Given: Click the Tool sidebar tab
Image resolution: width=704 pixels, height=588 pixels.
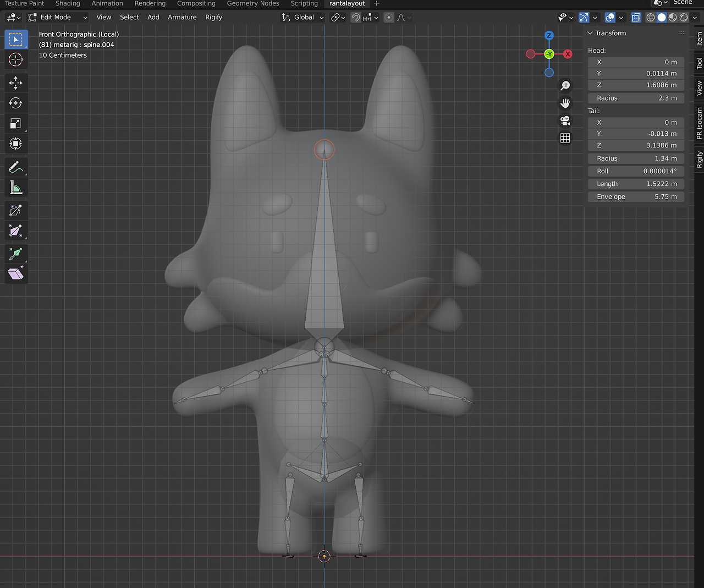Looking at the screenshot, I should (x=699, y=63).
